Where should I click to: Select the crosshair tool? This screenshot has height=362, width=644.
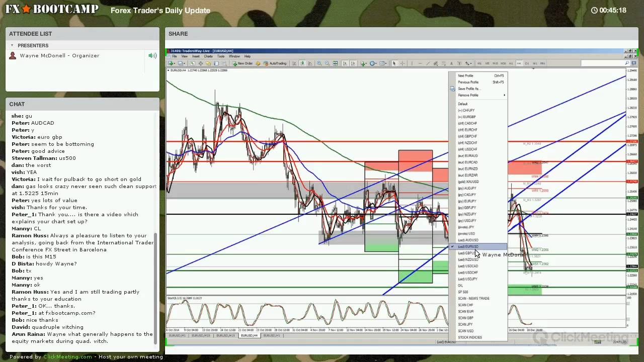tap(403, 63)
